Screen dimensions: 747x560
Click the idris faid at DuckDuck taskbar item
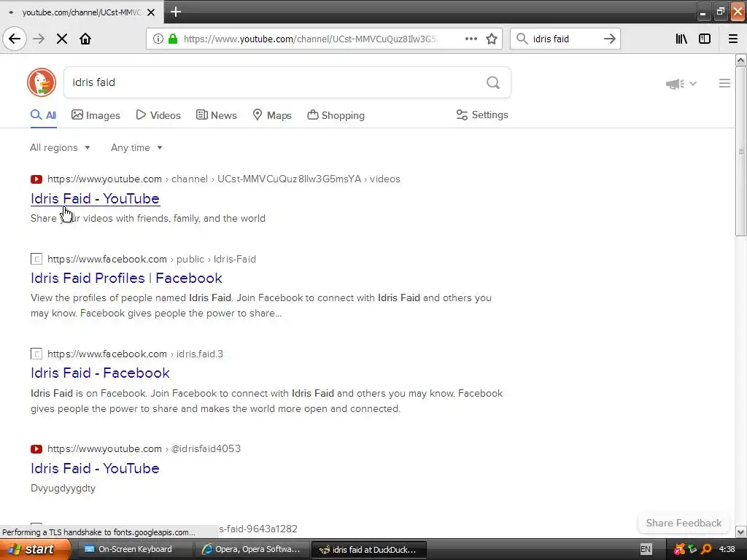[x=368, y=549]
